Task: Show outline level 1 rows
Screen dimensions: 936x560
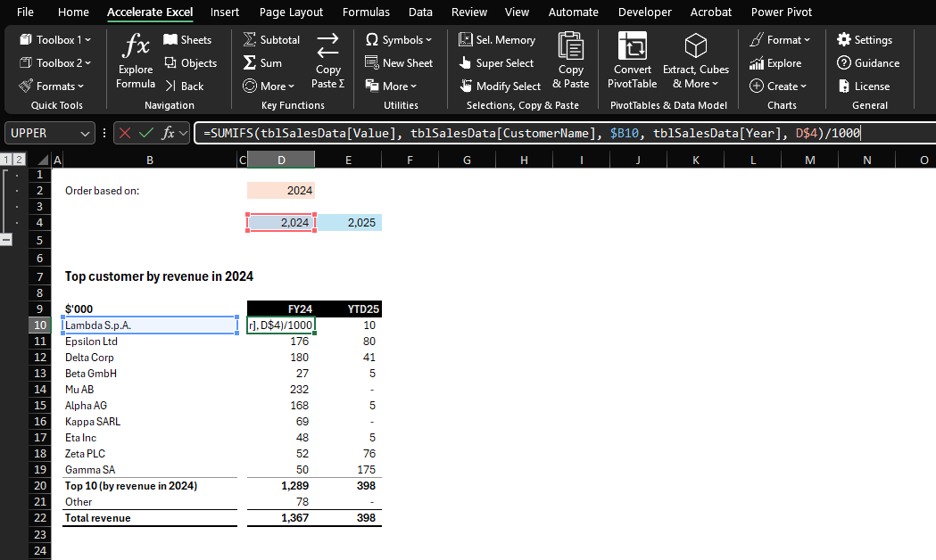Action: (x=6, y=160)
